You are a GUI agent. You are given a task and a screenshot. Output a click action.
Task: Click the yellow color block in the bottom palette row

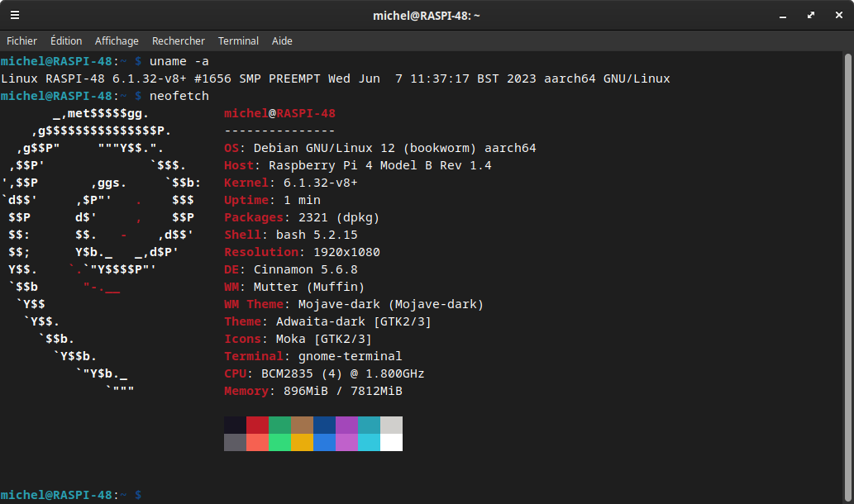point(302,443)
